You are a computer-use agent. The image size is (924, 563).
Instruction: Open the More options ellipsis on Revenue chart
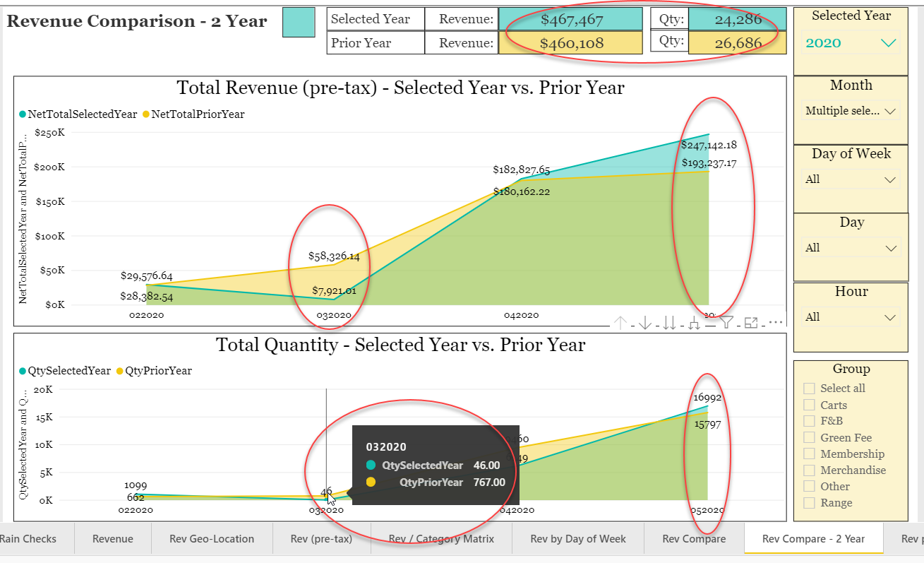774,322
